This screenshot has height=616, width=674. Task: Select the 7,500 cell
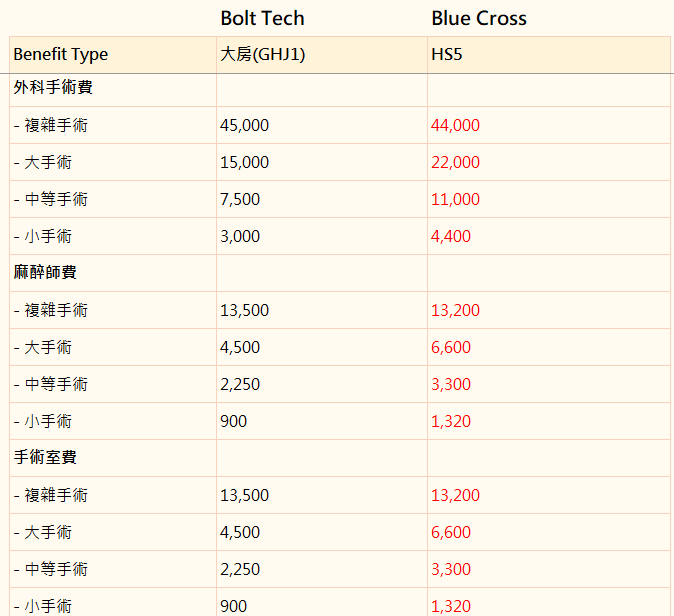pos(322,199)
